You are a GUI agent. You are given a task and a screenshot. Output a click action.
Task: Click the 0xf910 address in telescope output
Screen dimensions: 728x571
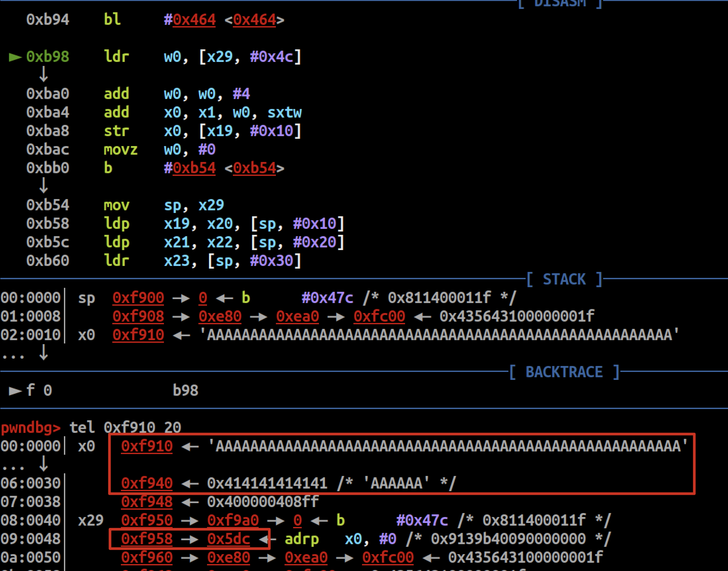point(147,446)
